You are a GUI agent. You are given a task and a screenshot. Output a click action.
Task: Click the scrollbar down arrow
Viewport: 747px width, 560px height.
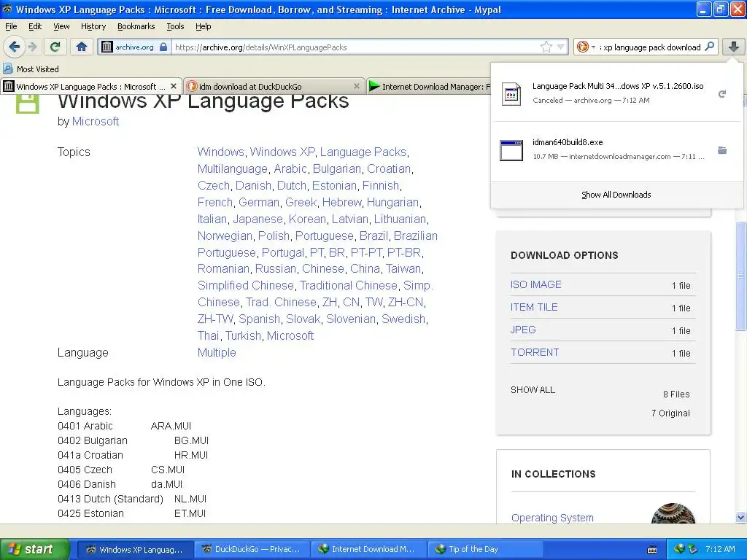click(740, 517)
